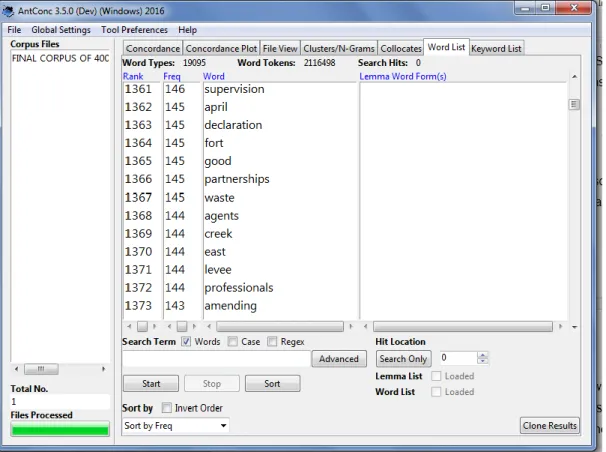Click the word 'east' in the list
Screen dimensions: 606x452
pos(214,252)
